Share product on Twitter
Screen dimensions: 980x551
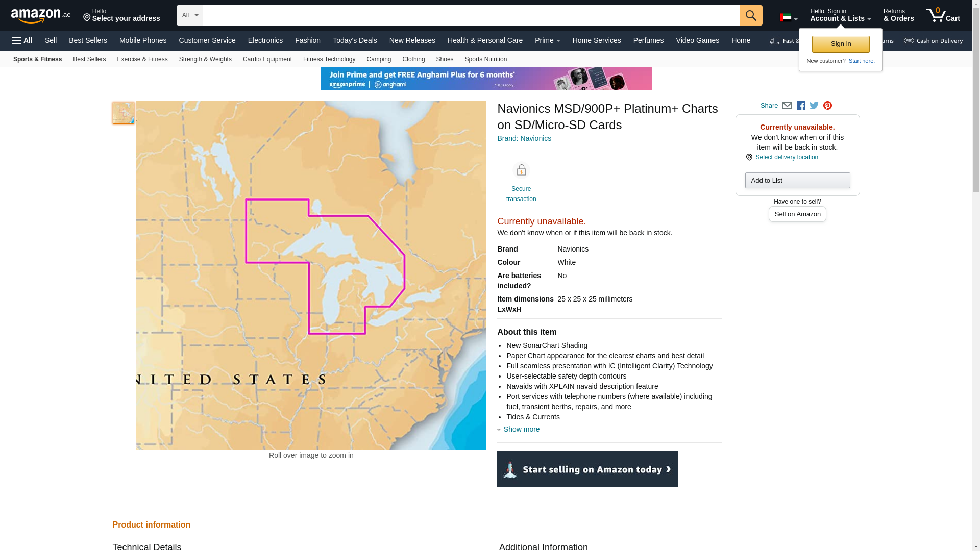(x=814, y=106)
